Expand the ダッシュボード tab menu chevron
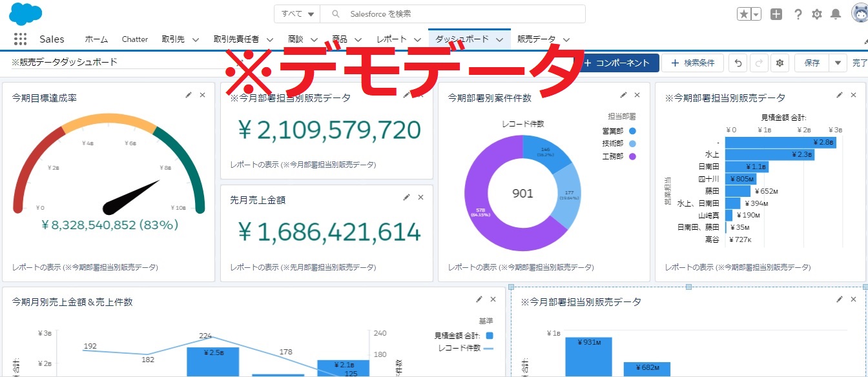Viewport: 868px width, 377px height. 499,39
